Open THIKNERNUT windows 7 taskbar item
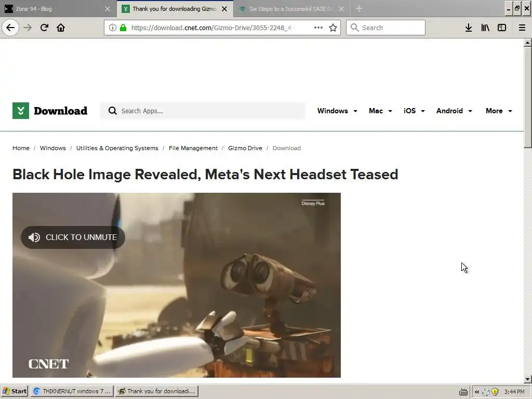532x399 pixels. click(72, 391)
